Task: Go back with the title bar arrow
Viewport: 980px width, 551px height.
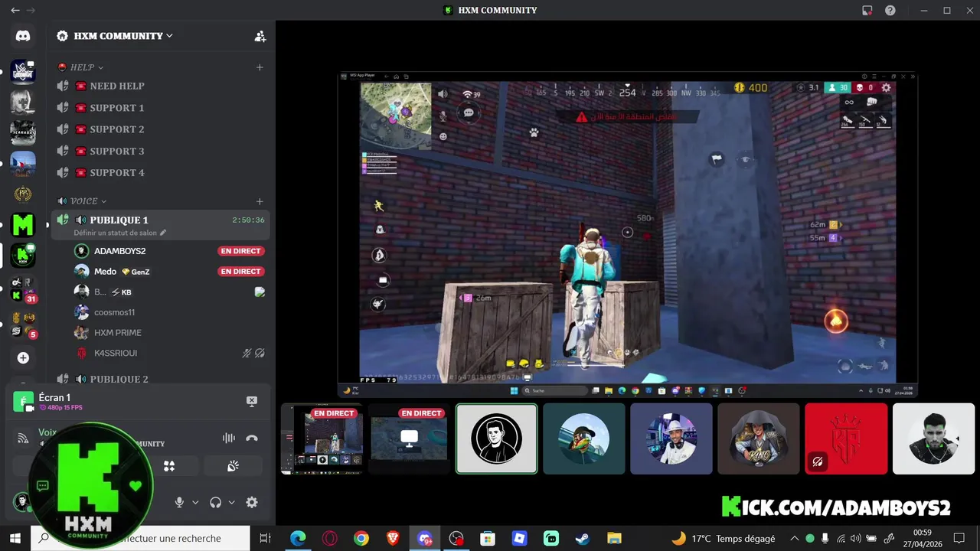Action: (x=15, y=11)
